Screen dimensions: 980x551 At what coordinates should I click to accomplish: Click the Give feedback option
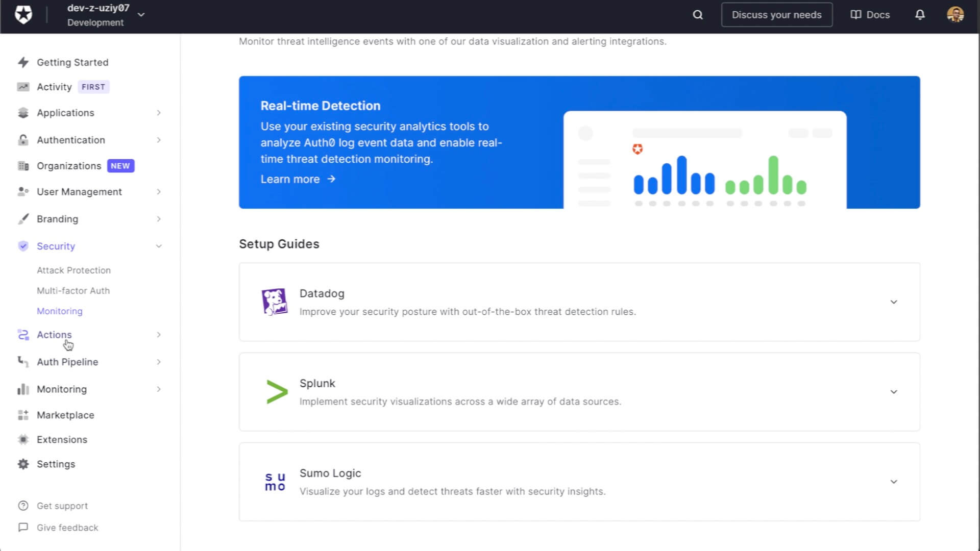coord(68,528)
